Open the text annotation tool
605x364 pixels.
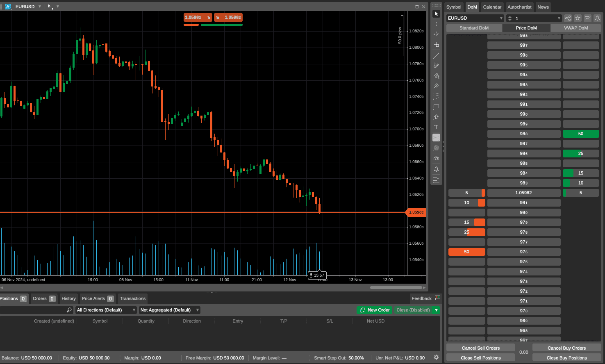[436, 127]
